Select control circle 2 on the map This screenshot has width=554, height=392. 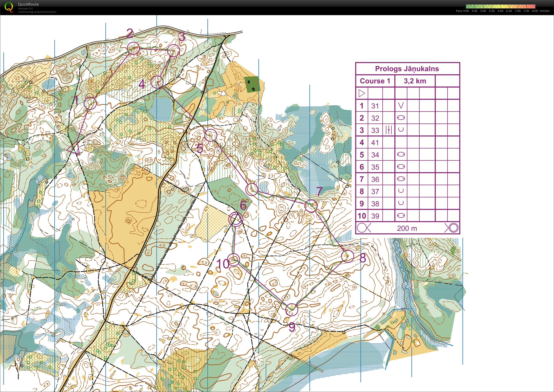click(133, 48)
